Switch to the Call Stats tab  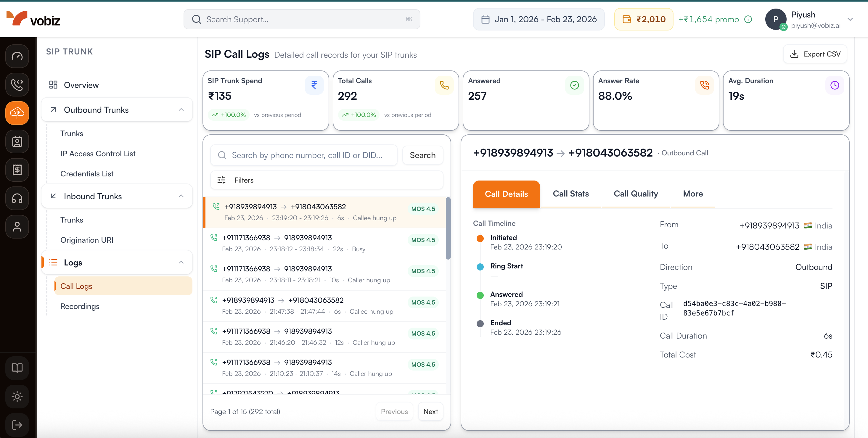coord(570,194)
